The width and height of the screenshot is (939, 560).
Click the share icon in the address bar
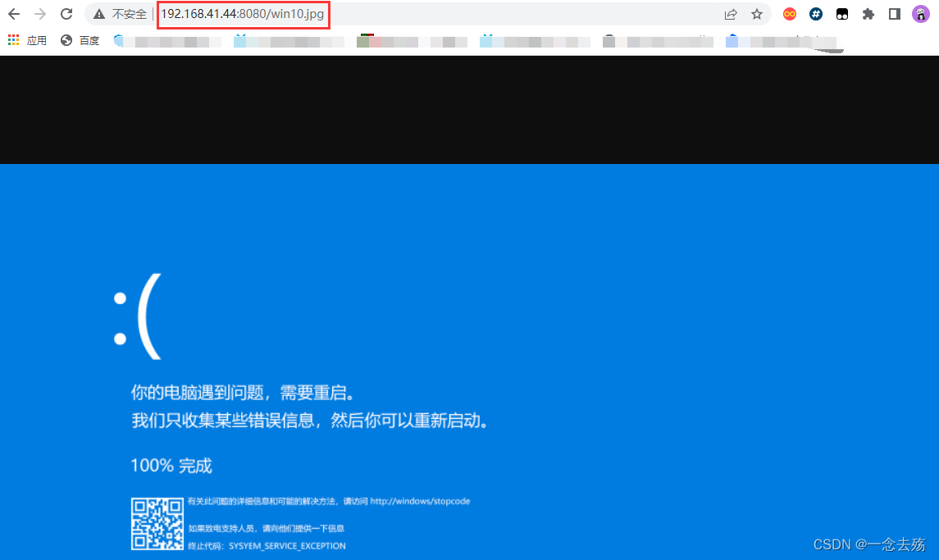(730, 14)
